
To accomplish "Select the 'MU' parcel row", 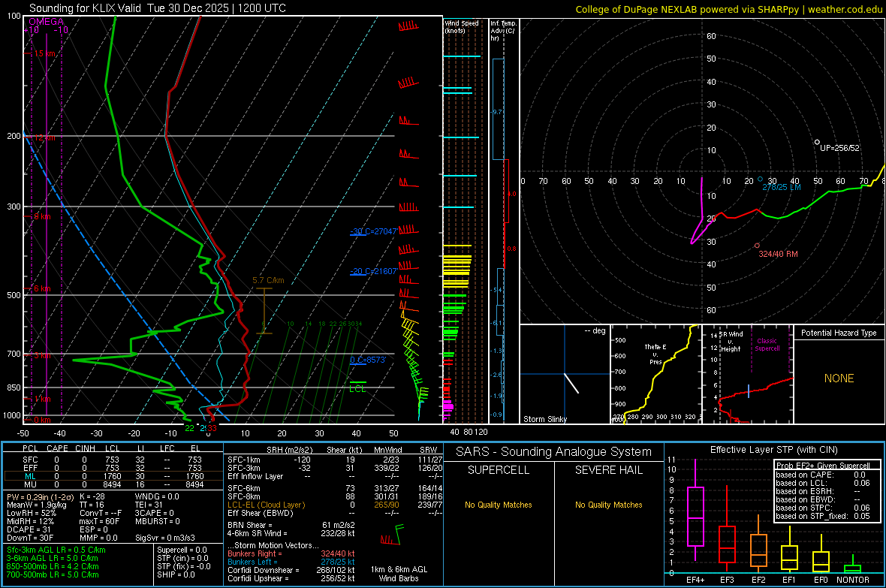I will pyautogui.click(x=113, y=484).
